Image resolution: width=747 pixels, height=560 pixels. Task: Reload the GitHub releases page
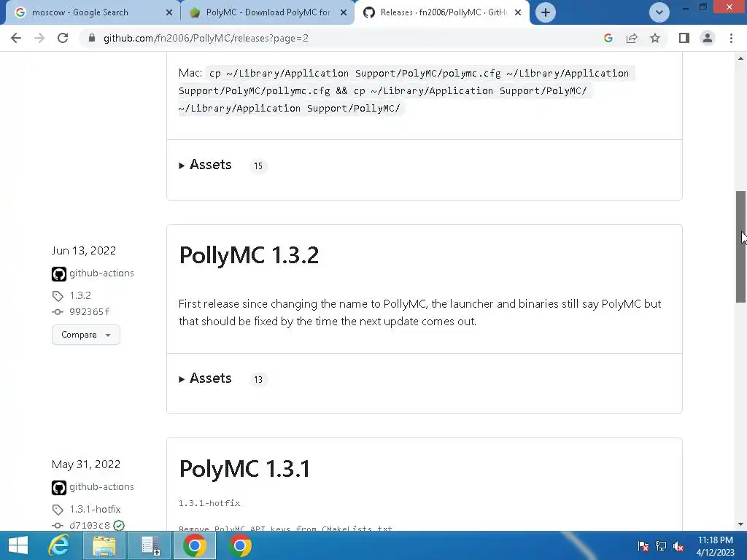(x=63, y=38)
